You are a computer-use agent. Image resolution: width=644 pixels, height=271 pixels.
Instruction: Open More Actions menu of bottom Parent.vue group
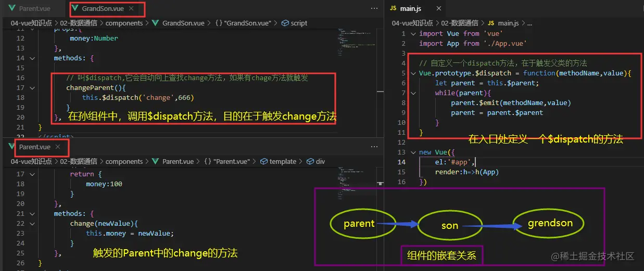click(374, 147)
